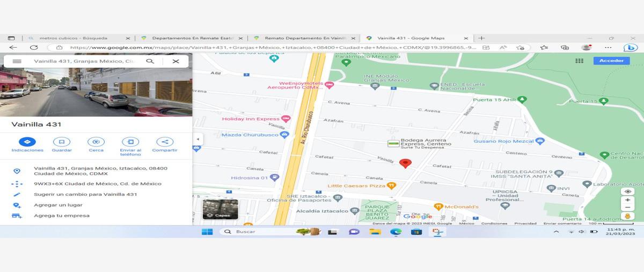Open the Gusano Rojo Mezcal marker
This screenshot has width=644, height=272.
[540, 141]
